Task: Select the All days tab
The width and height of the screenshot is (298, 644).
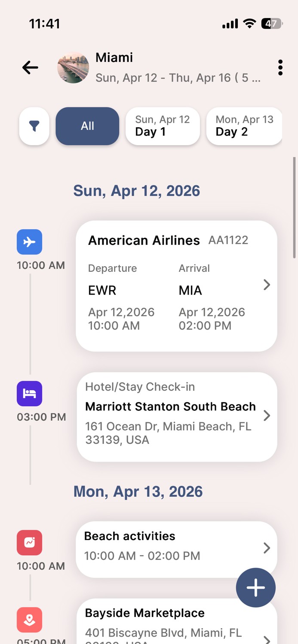Action: 87,126
